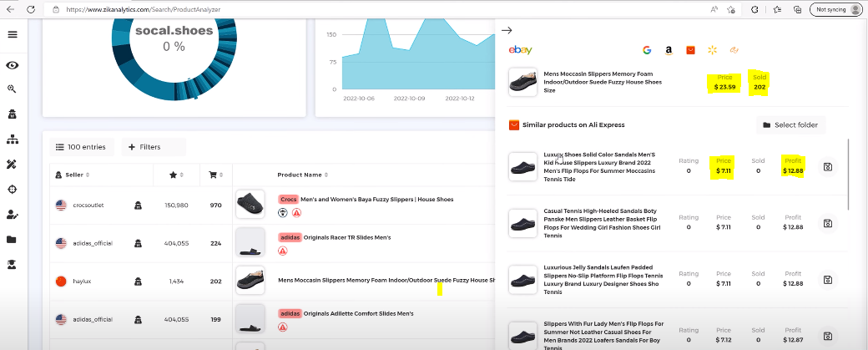Click spy icon next to crocsoutlet
This screenshot has height=350, width=868.
click(x=138, y=205)
